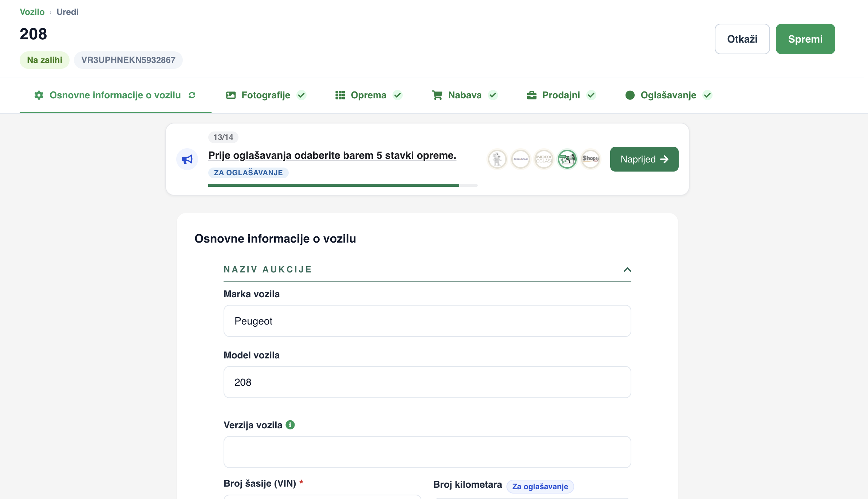Click the green progress bar in the notice card

(x=343, y=185)
